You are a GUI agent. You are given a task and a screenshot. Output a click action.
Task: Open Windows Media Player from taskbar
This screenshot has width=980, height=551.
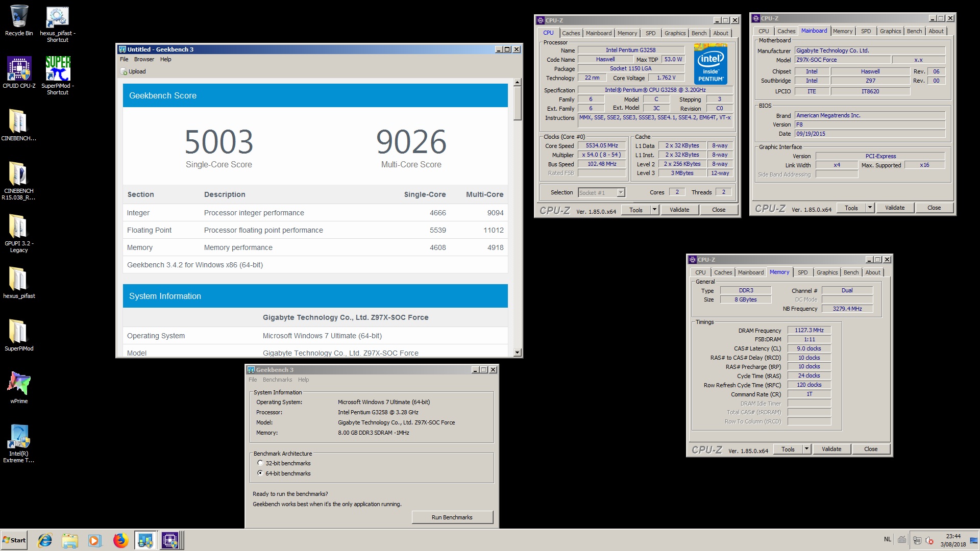(94, 540)
